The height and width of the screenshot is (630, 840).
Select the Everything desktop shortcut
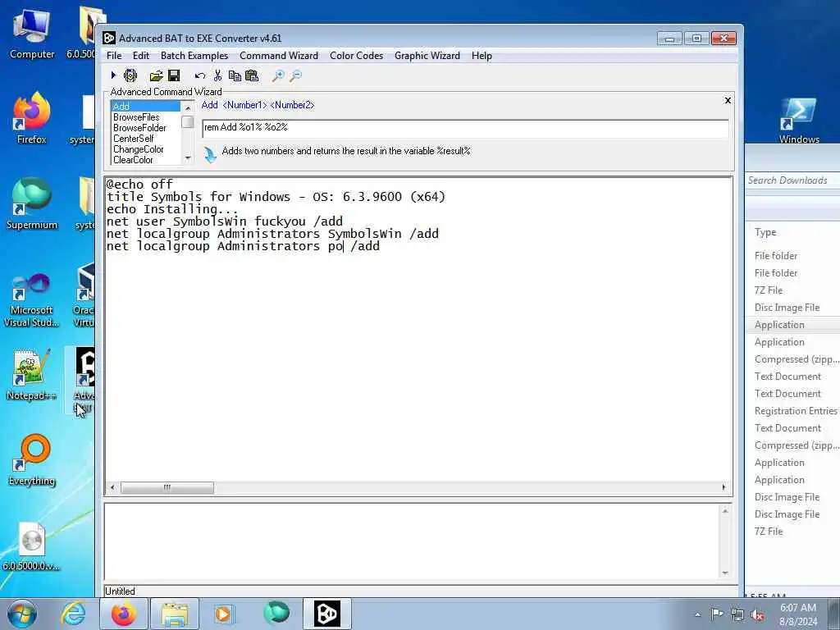pos(32,459)
